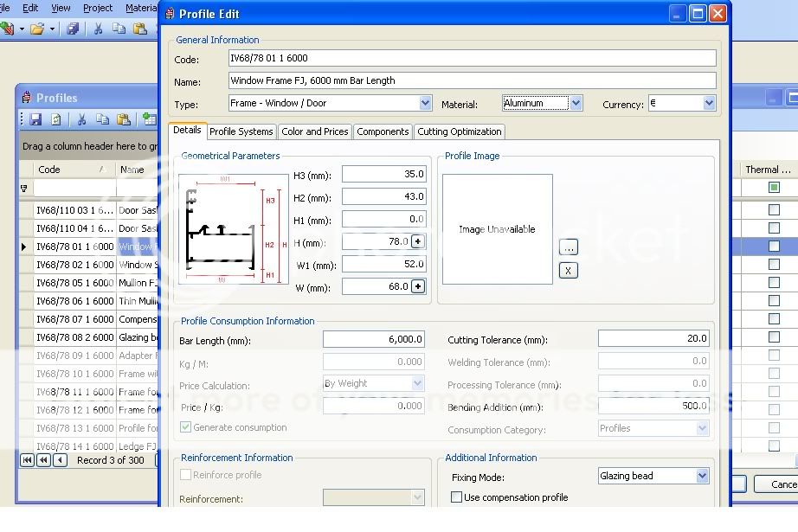The image size is (798, 532).
Task: Click the plus button beside W (mm)
Action: (418, 286)
